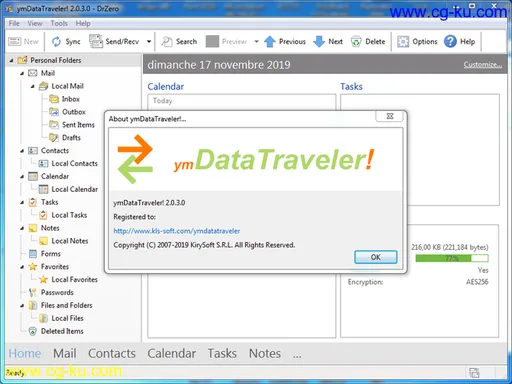The height and width of the screenshot is (384, 512).
Task: Open the Help menu
Action: click(83, 23)
